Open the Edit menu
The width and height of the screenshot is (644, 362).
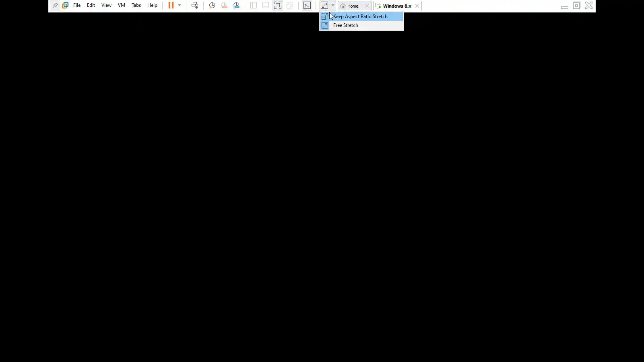coord(91,6)
